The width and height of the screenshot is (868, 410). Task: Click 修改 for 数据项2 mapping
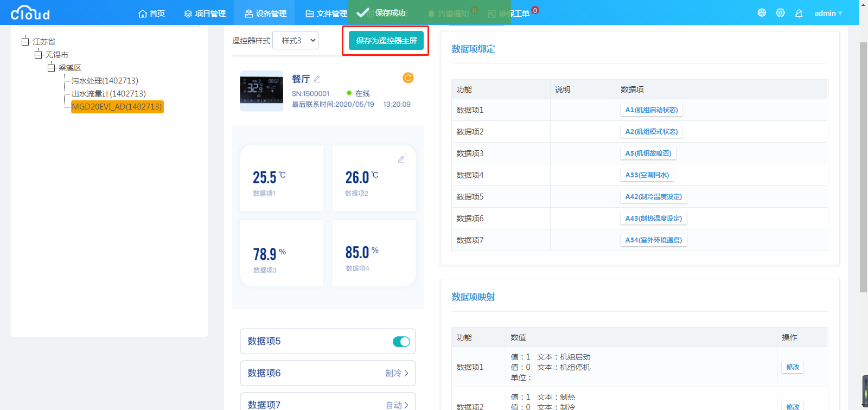pyautogui.click(x=793, y=406)
